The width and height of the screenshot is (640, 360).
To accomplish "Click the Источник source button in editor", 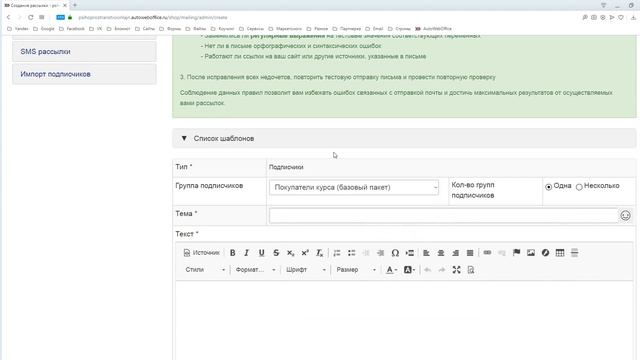I will pos(201,253).
